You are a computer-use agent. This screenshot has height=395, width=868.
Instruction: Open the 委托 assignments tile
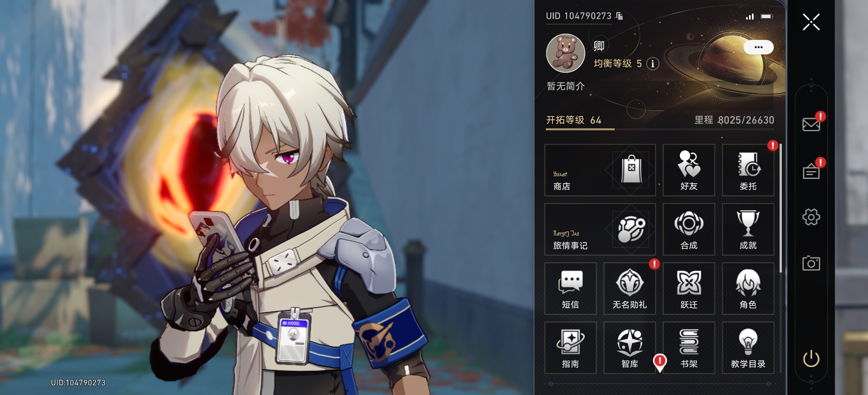point(748,170)
